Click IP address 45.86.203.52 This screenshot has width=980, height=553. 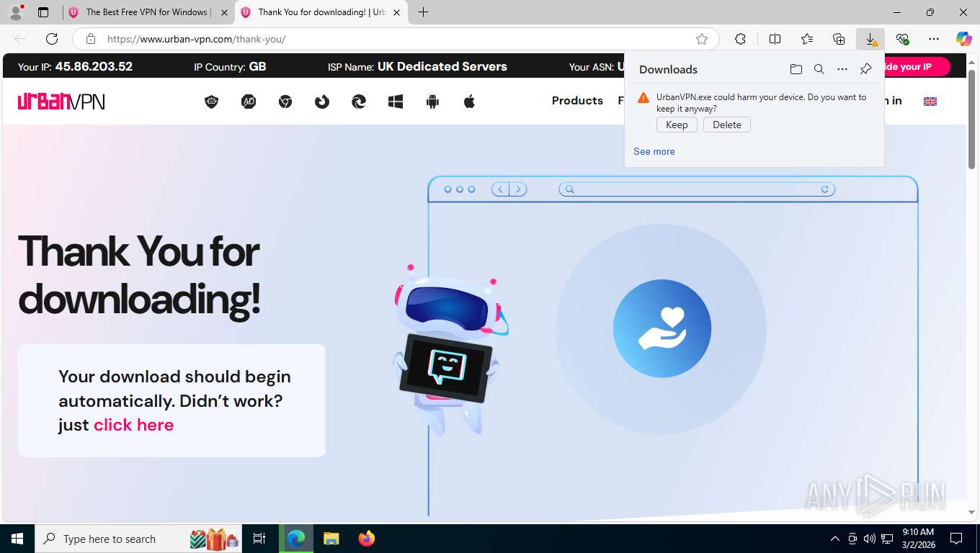[94, 66]
